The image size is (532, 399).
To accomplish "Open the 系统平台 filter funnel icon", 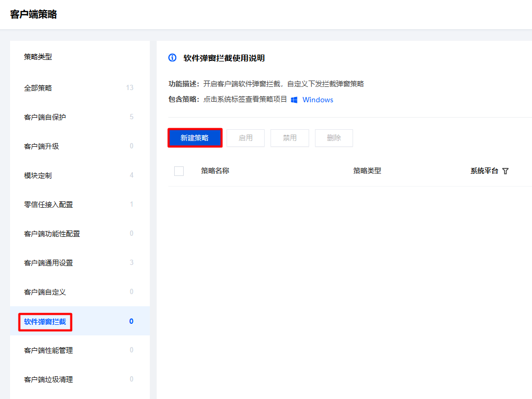I will (x=505, y=171).
